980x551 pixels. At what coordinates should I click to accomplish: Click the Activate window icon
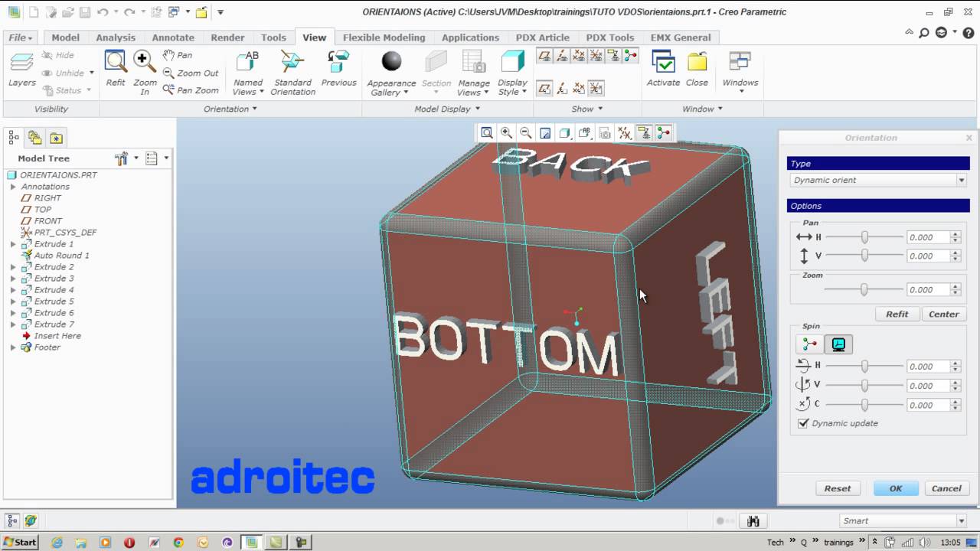tap(663, 68)
